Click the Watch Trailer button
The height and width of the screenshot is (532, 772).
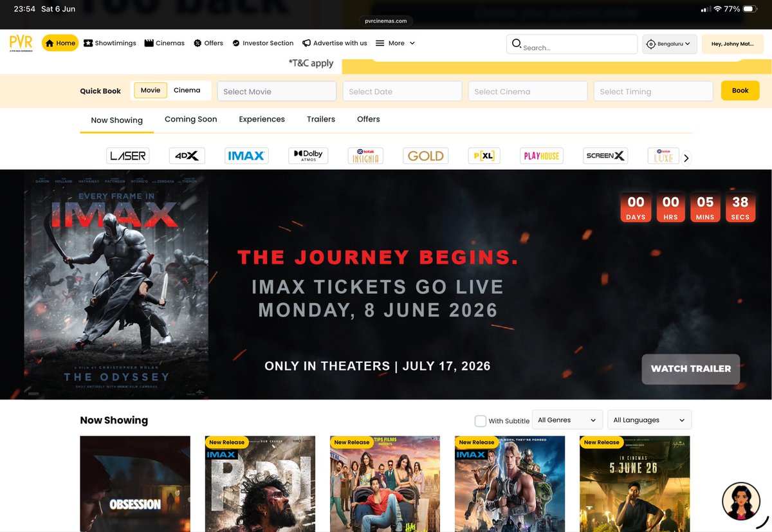click(x=691, y=369)
